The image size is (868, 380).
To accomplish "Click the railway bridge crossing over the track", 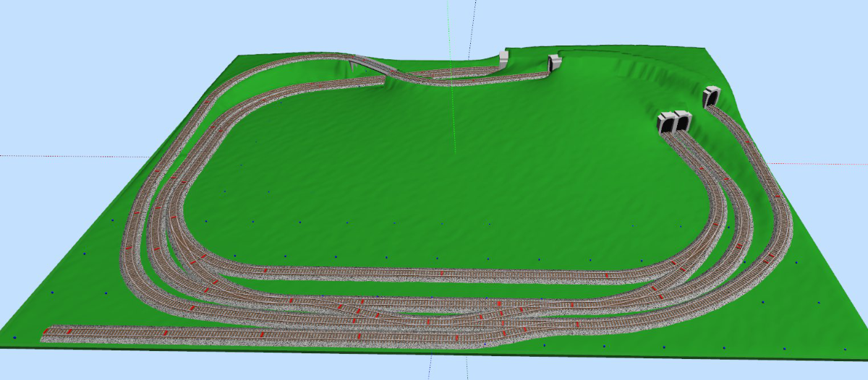I will (x=369, y=65).
